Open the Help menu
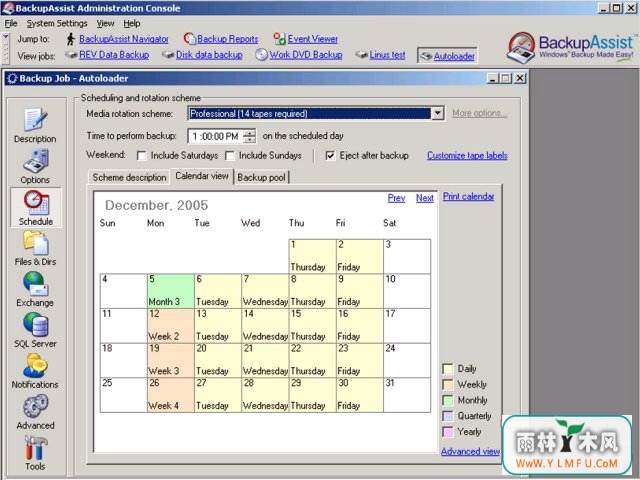Image resolution: width=640 pixels, height=480 pixels. tap(132, 23)
